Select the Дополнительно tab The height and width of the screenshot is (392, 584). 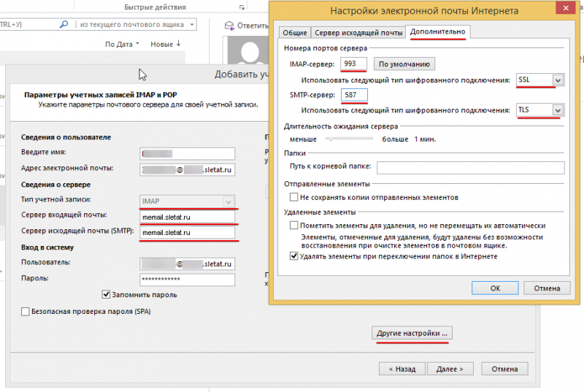[x=437, y=31]
